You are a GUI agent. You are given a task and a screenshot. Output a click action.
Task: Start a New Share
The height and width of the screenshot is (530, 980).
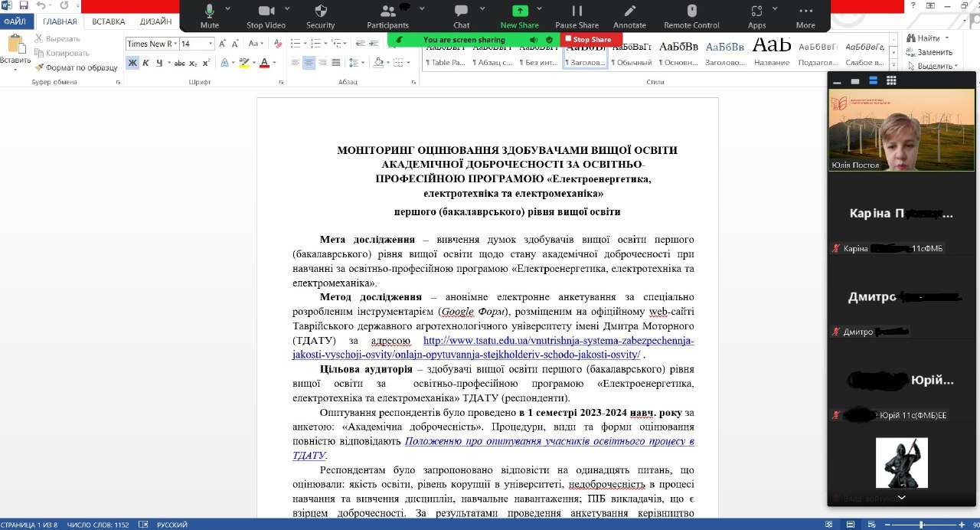520,16
